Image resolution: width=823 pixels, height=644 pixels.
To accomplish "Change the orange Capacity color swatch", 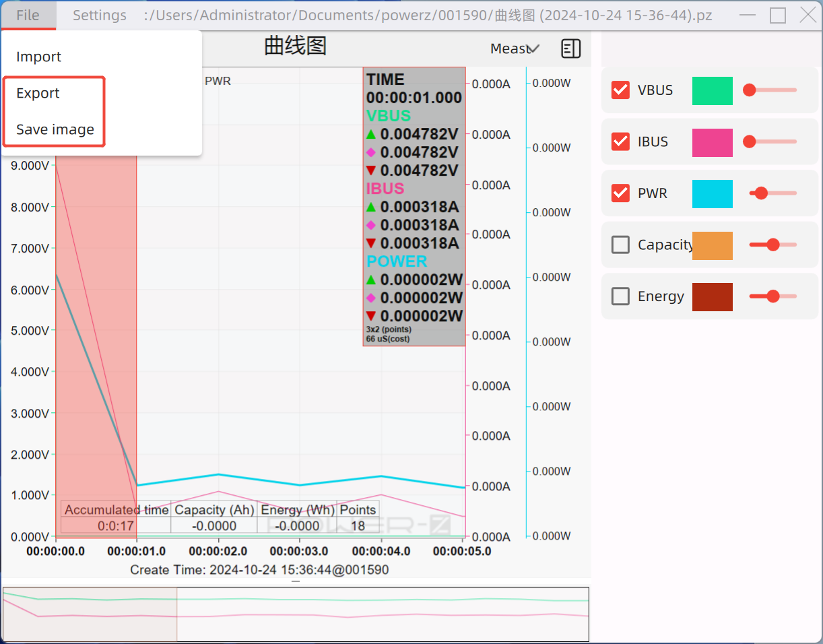I will (x=712, y=245).
